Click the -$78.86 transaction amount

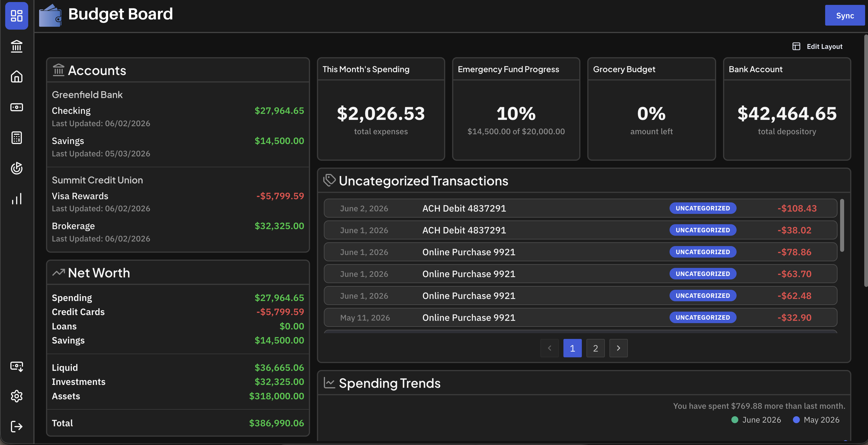tap(794, 252)
